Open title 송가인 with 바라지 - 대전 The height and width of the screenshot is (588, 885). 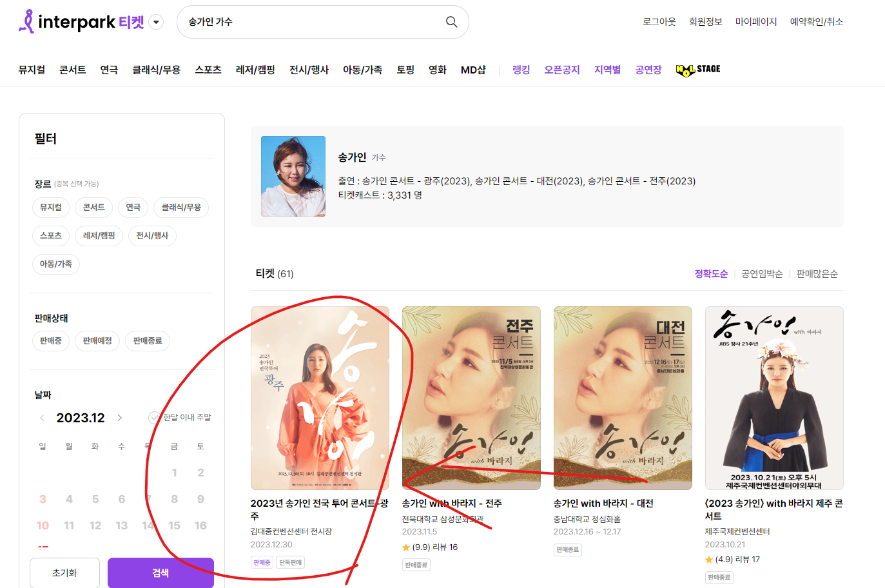pyautogui.click(x=603, y=504)
